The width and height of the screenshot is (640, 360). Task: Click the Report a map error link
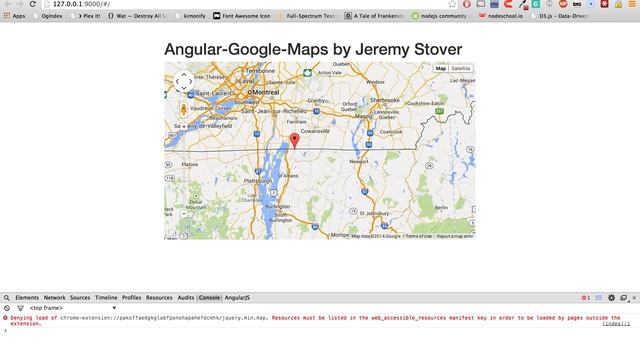(455, 236)
